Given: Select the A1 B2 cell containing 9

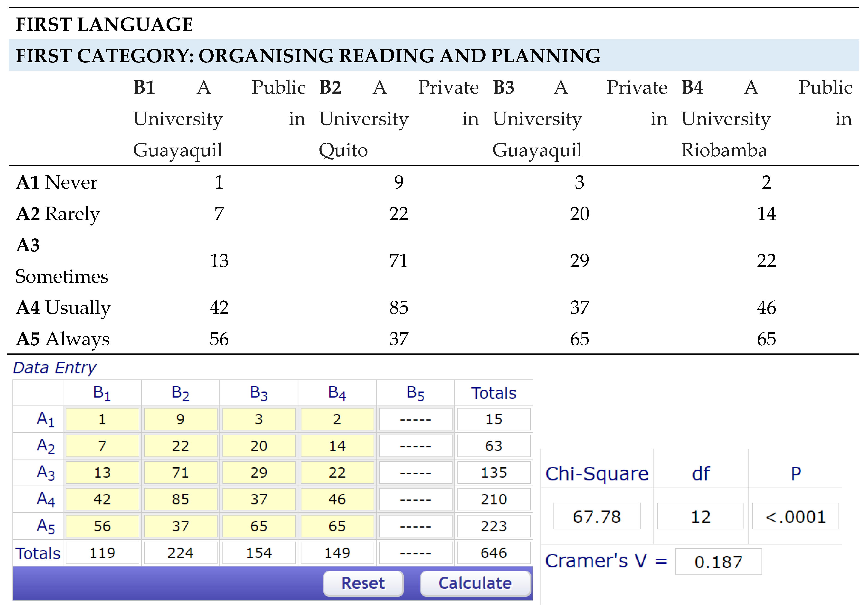Looking at the screenshot, I should point(180,419).
